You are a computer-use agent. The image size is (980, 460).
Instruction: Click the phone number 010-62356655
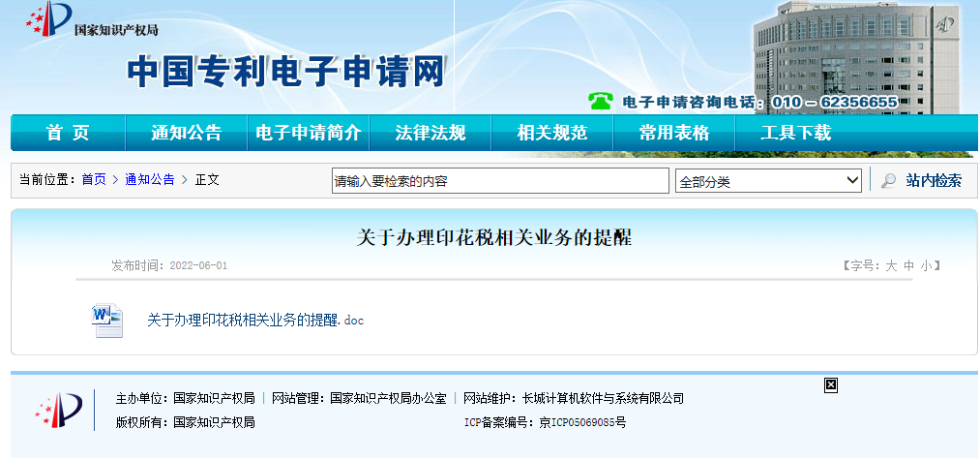click(x=834, y=102)
